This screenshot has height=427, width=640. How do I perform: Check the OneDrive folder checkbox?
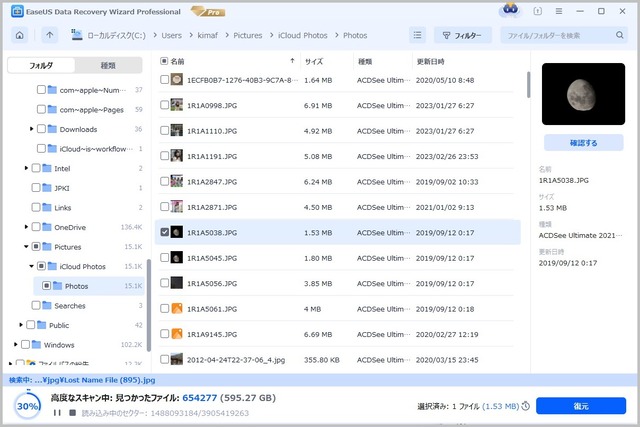click(x=36, y=227)
